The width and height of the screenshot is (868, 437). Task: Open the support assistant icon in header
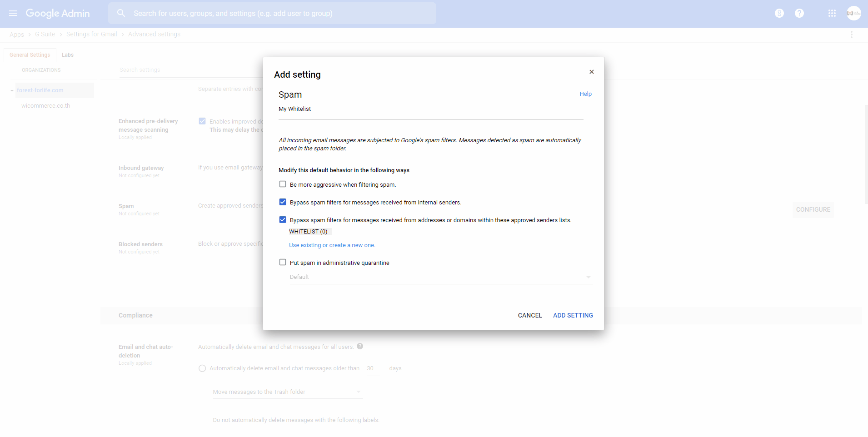point(779,13)
